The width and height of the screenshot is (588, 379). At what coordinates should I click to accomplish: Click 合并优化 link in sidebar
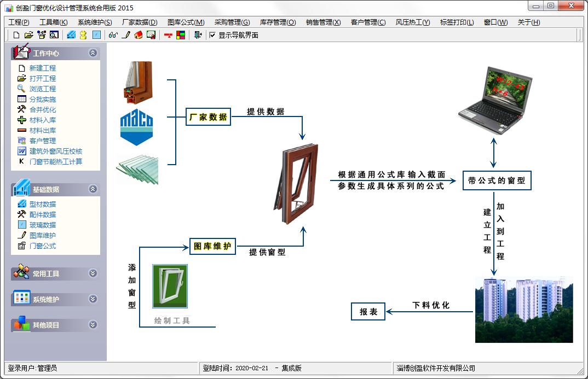tap(42, 110)
